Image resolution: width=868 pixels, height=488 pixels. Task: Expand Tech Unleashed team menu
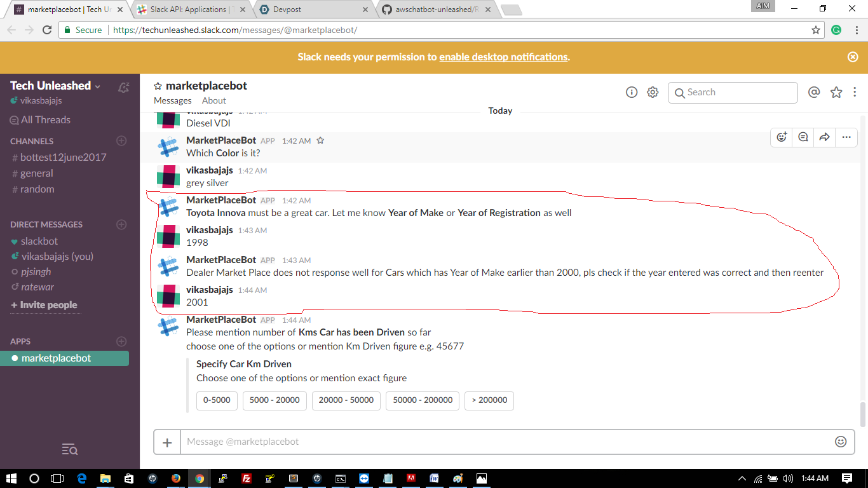[x=55, y=86]
